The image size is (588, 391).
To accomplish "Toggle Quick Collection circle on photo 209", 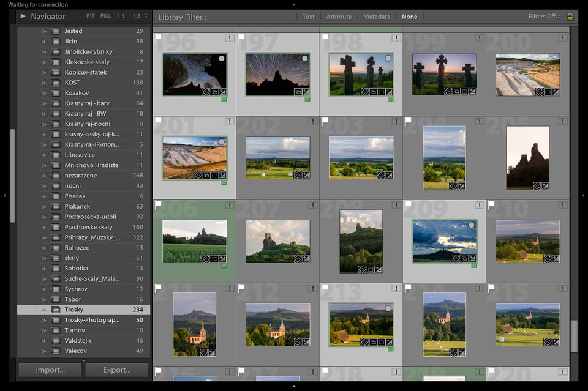I will click(472, 225).
